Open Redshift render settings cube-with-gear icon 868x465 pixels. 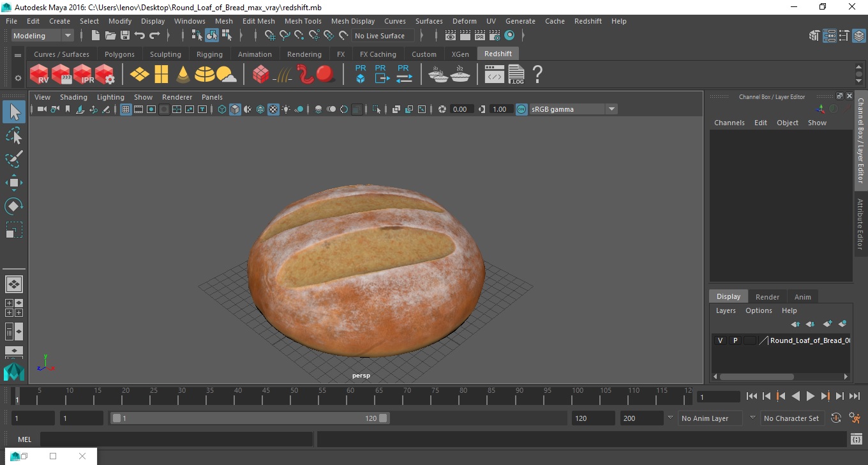105,75
